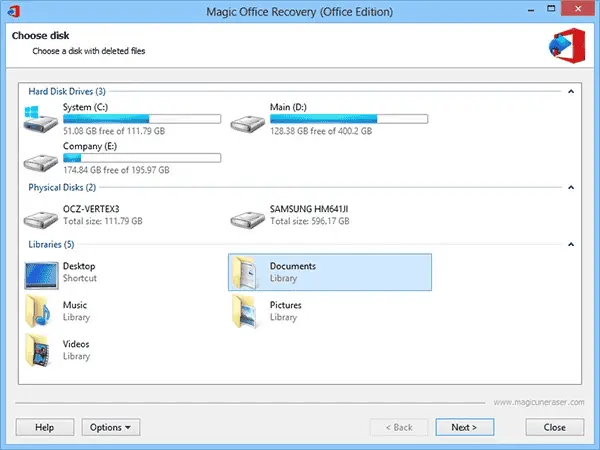600x450 pixels.
Task: Click the Help button
Action: pyautogui.click(x=45, y=427)
